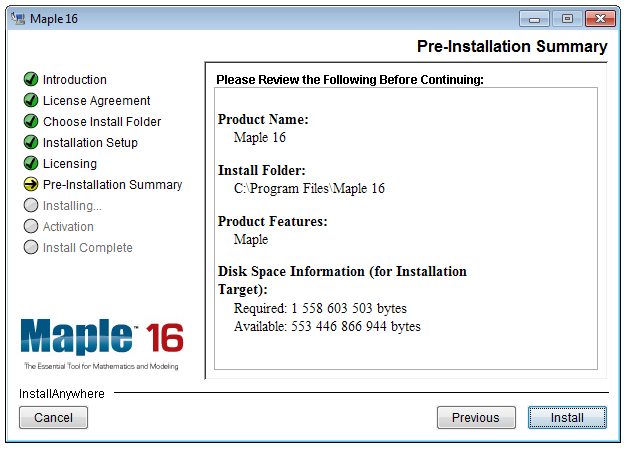Click the grey Install Complete circle icon
The height and width of the screenshot is (450, 630).
31,247
